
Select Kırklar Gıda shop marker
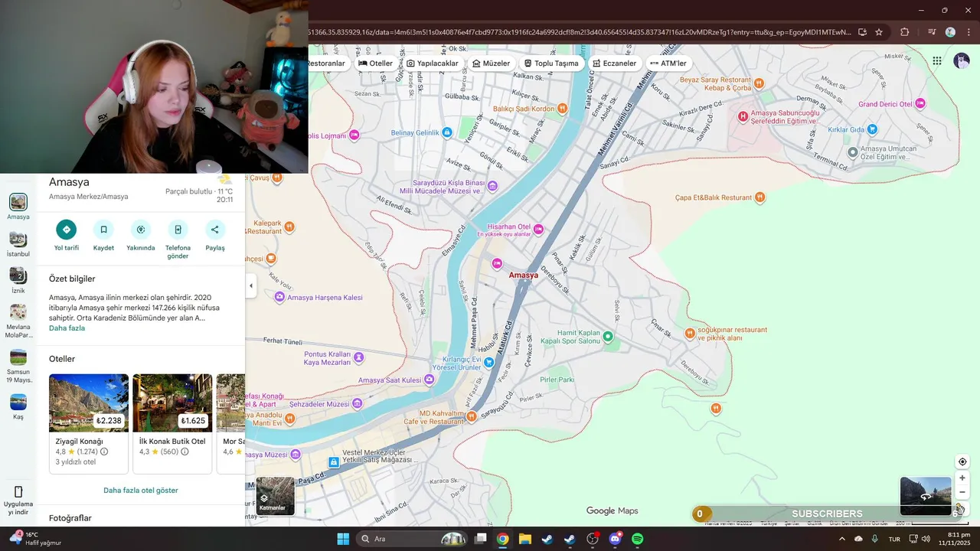(872, 129)
